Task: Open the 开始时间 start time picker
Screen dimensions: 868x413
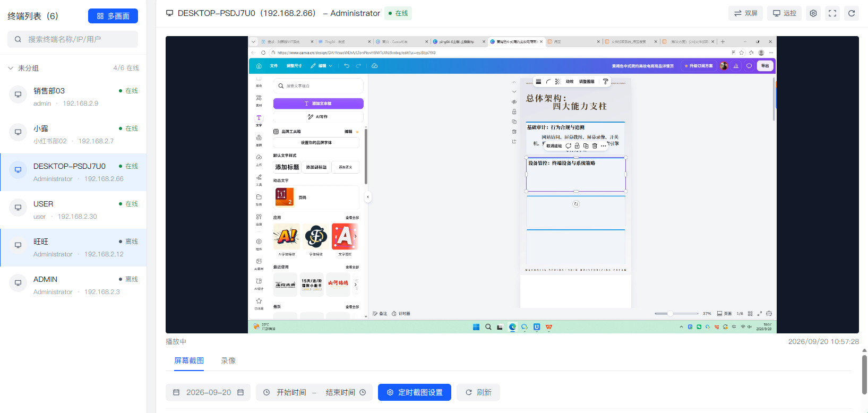Action: click(x=291, y=392)
